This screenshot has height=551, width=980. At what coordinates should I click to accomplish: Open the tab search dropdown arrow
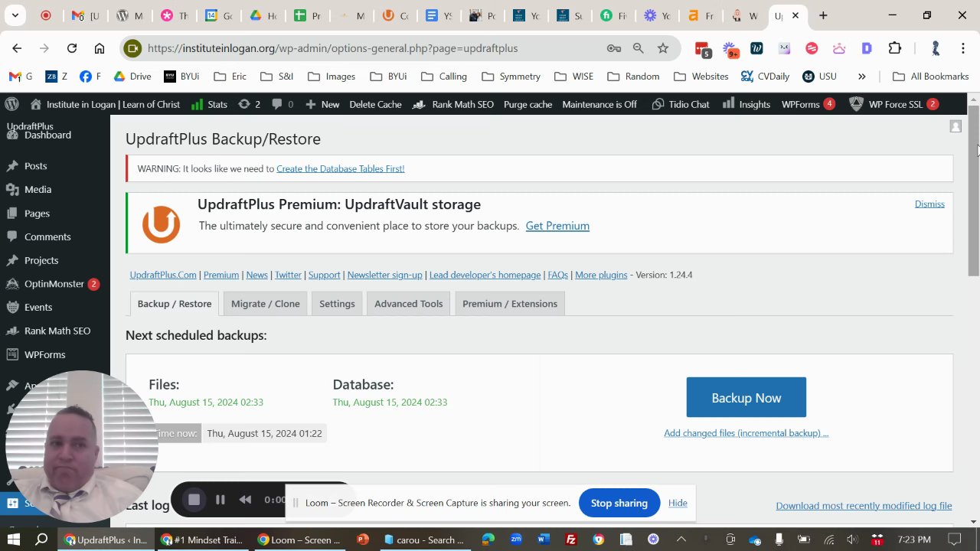pyautogui.click(x=15, y=15)
